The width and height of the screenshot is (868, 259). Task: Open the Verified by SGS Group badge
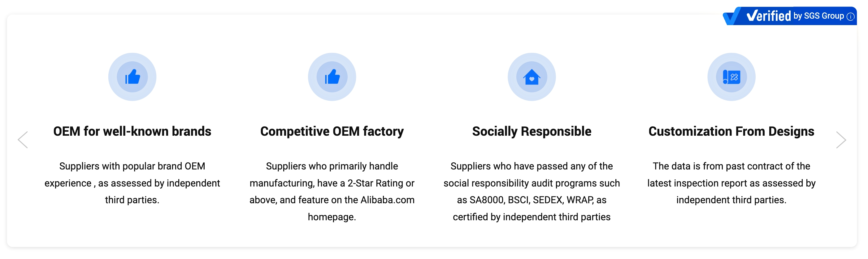pyautogui.click(x=790, y=16)
